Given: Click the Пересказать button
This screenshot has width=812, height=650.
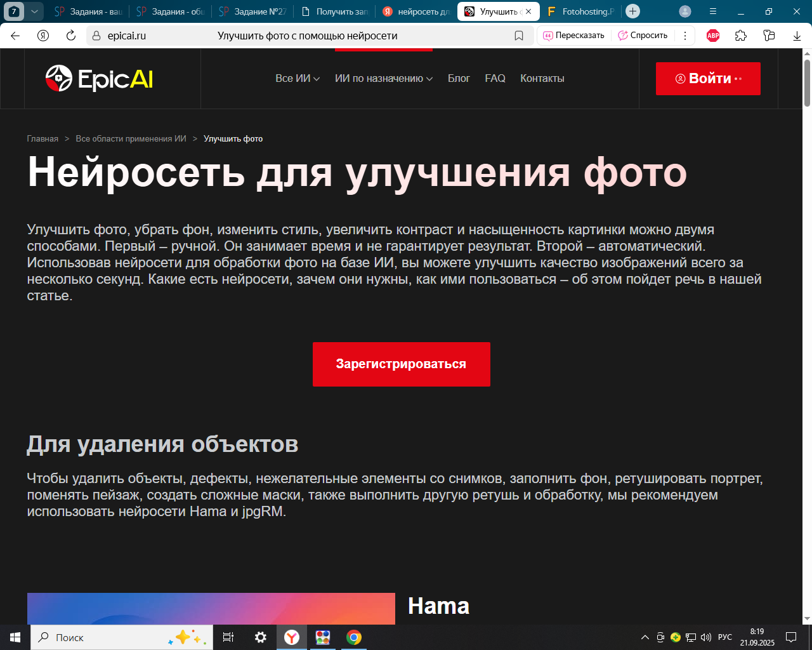Looking at the screenshot, I should coord(573,36).
